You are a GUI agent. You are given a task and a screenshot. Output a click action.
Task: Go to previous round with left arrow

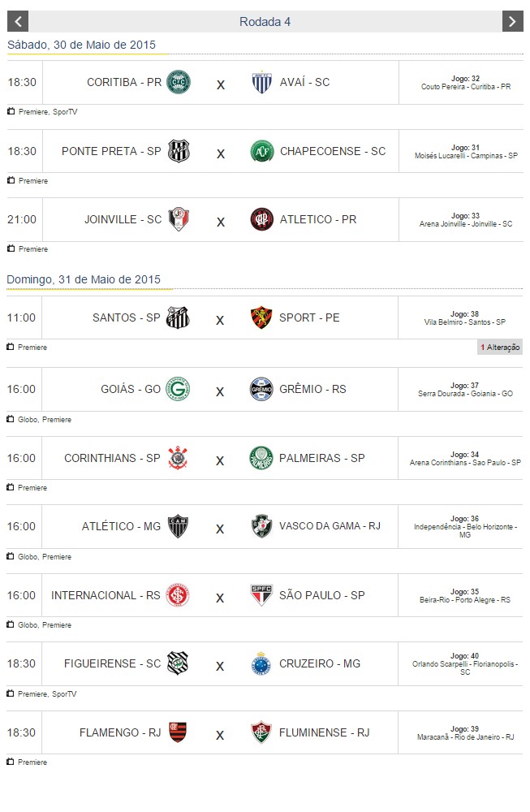pos(17,22)
